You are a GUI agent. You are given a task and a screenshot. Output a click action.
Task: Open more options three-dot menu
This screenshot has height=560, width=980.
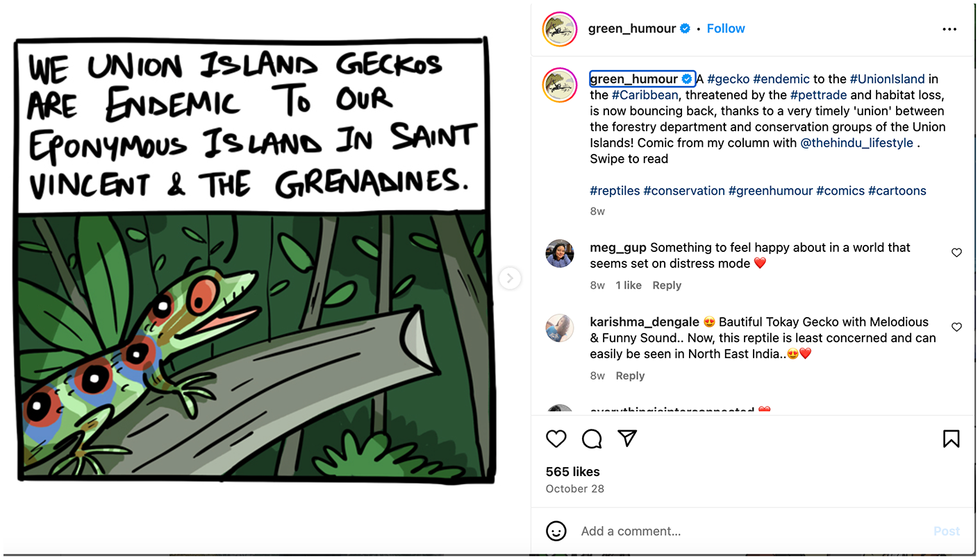pyautogui.click(x=949, y=29)
